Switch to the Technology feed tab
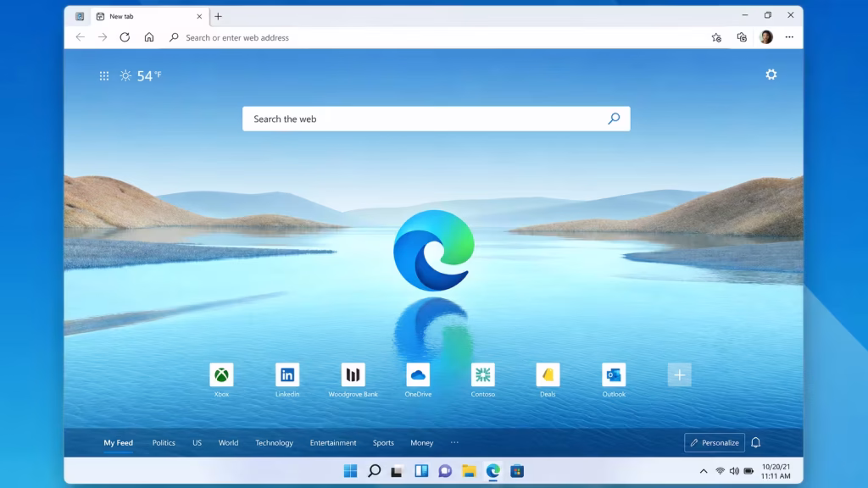This screenshot has height=488, width=868. pos(274,442)
